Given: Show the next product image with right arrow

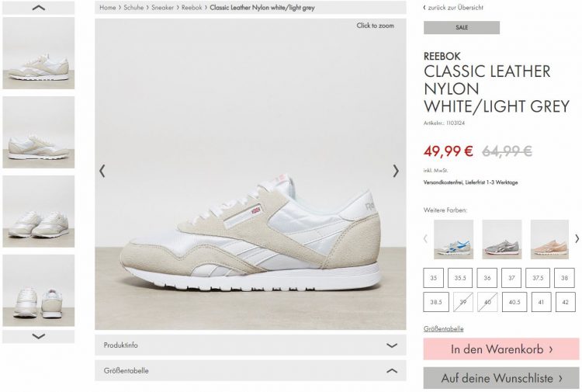Looking at the screenshot, I should click(x=396, y=171).
